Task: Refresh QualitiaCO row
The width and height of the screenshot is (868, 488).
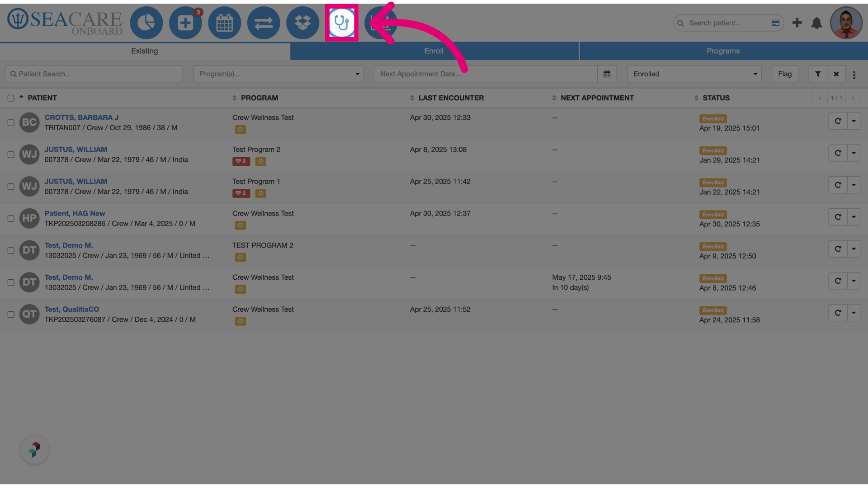Action: (838, 313)
